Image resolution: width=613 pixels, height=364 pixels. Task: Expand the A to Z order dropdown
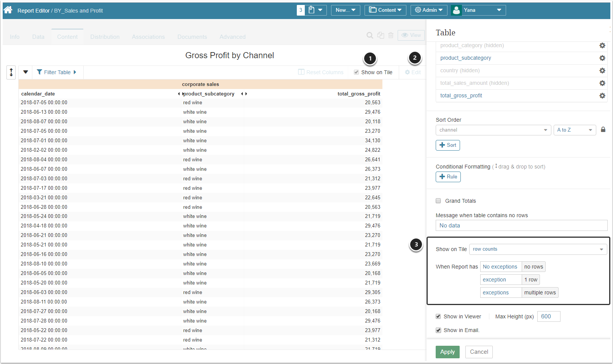coord(574,130)
